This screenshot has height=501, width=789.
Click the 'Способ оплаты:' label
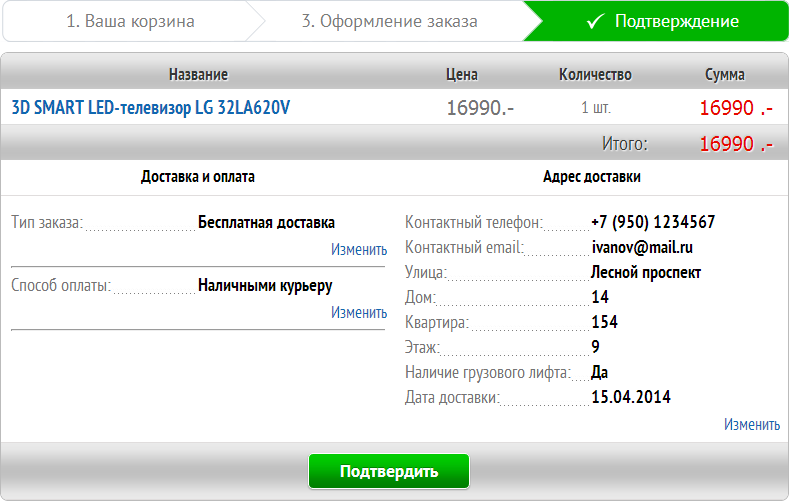click(x=61, y=286)
